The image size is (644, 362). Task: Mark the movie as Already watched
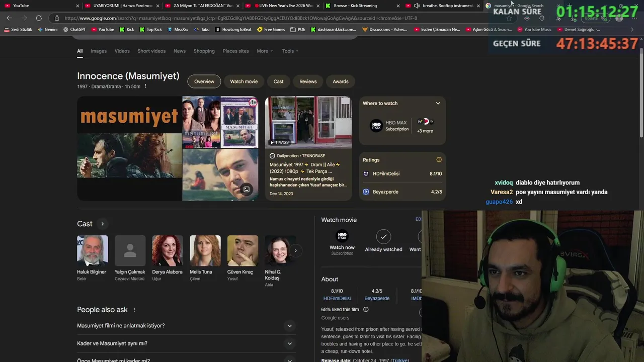[383, 241]
